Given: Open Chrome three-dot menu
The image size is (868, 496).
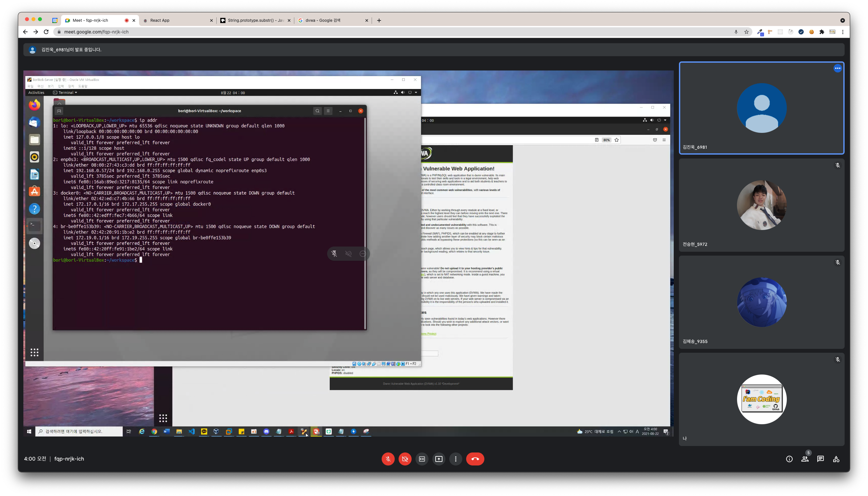Looking at the screenshot, I should [x=842, y=32].
